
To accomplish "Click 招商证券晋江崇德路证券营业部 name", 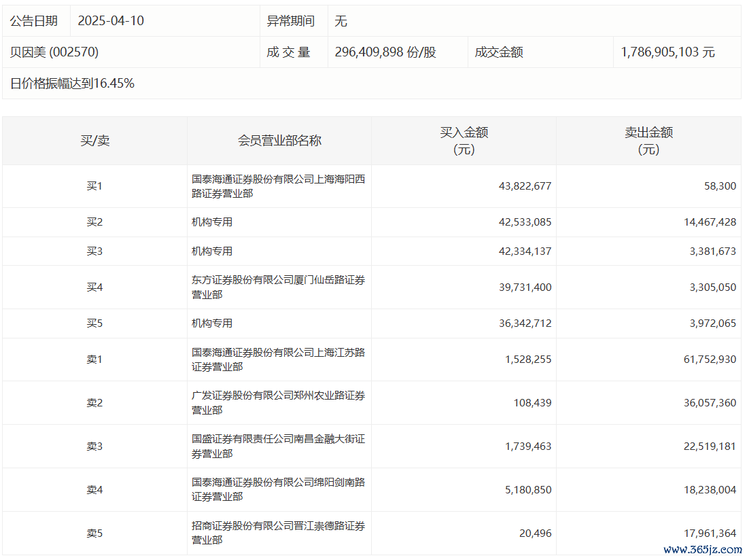I will (x=278, y=533).
